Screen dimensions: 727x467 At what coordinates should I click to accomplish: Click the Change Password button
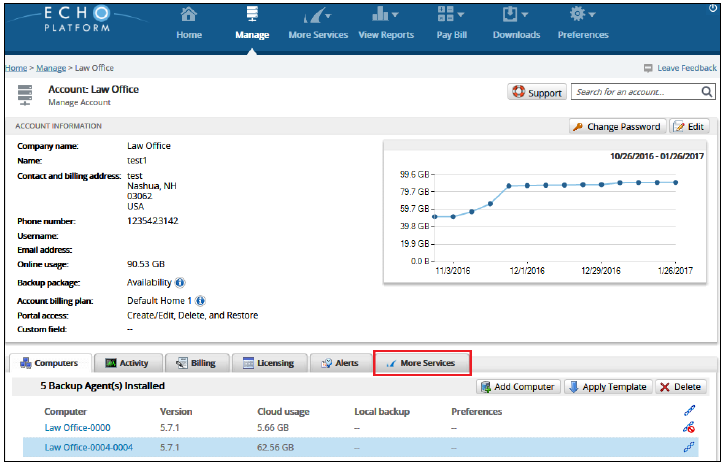(618, 127)
